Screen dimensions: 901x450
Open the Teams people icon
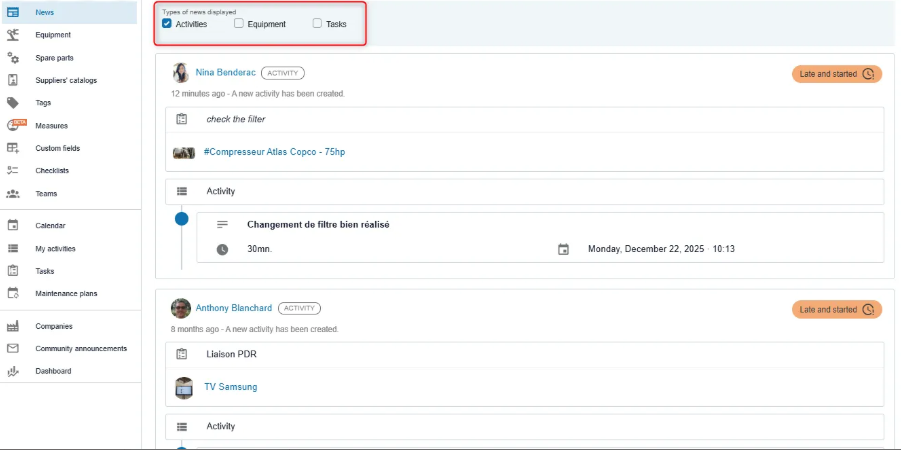13,193
